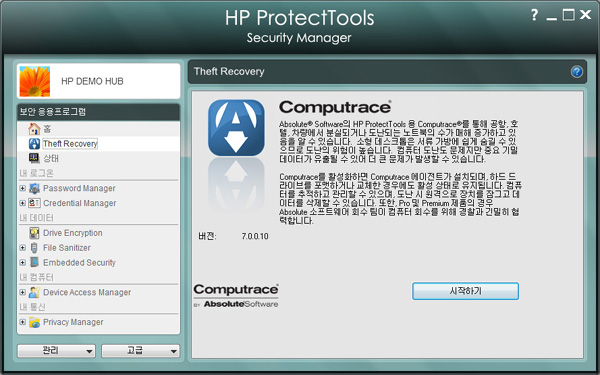Open Privacy Manager from the sidebar

(73, 322)
